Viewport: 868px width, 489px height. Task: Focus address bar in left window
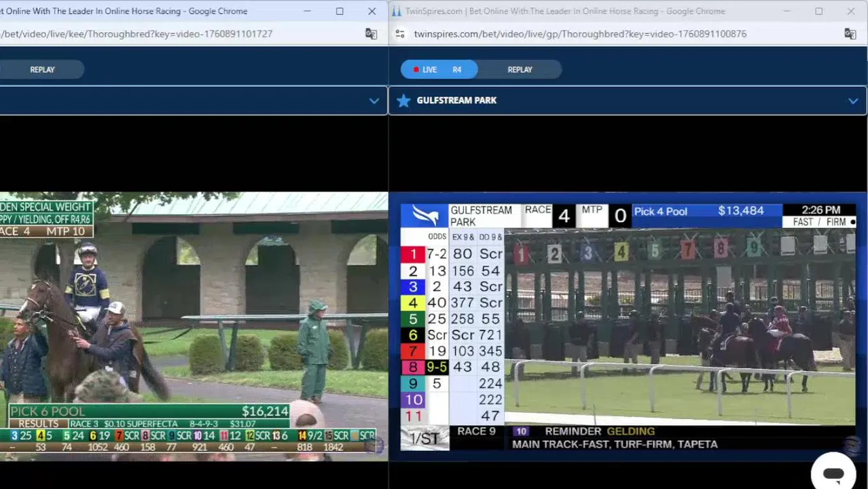pyautogui.click(x=136, y=33)
